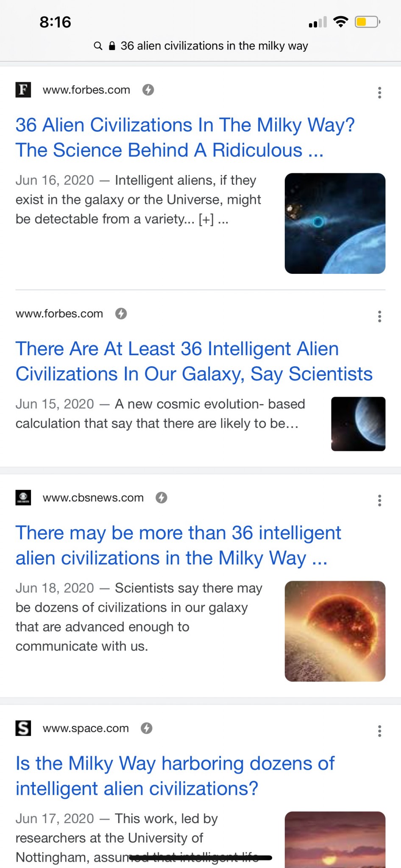Viewport: 401px width, 868px height.
Task: Tap AMP lightning icon beside first forbes.com
Action: tap(148, 90)
